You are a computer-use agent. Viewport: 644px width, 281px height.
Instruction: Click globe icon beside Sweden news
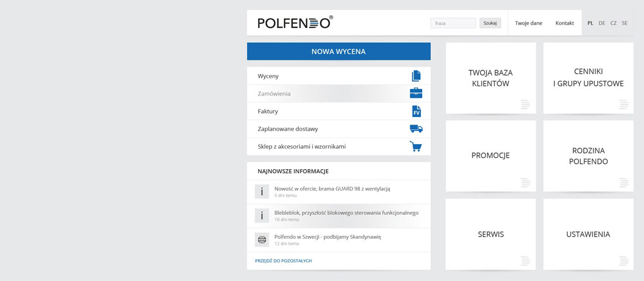(x=262, y=239)
